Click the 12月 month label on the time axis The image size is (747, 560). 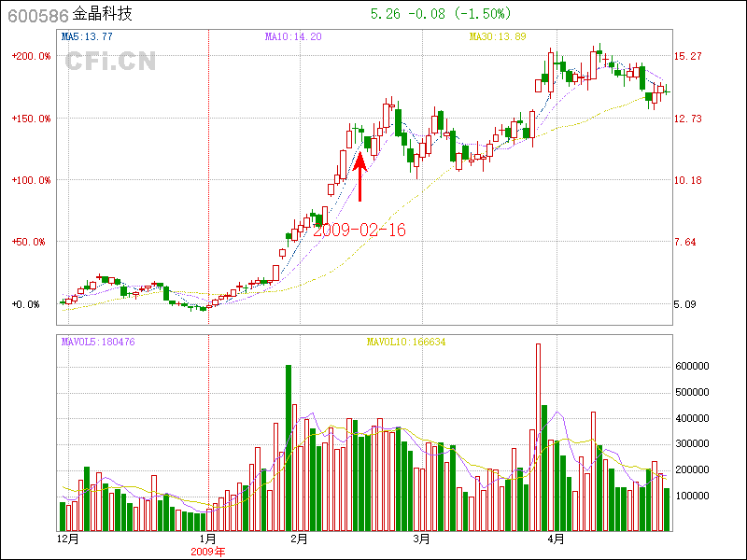pyautogui.click(x=68, y=539)
